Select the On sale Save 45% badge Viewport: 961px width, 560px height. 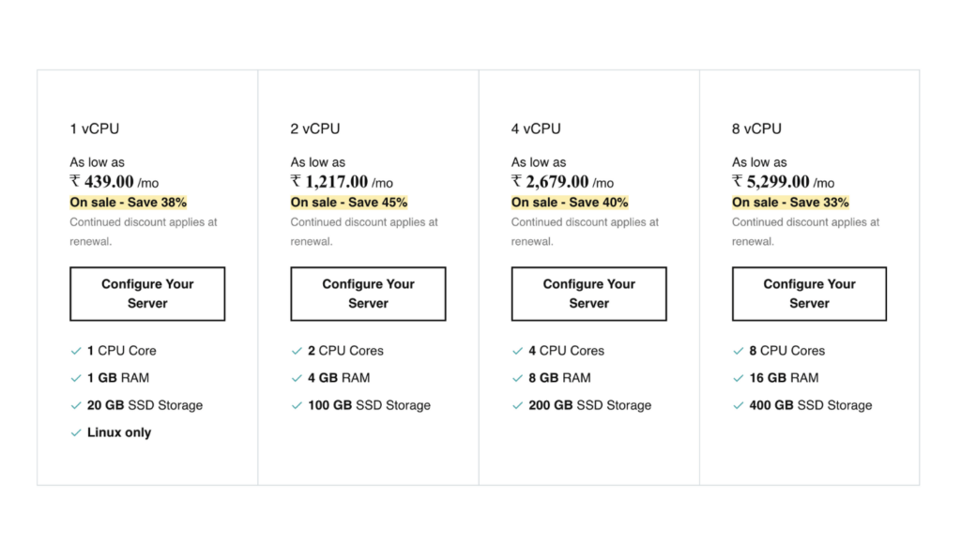[348, 202]
